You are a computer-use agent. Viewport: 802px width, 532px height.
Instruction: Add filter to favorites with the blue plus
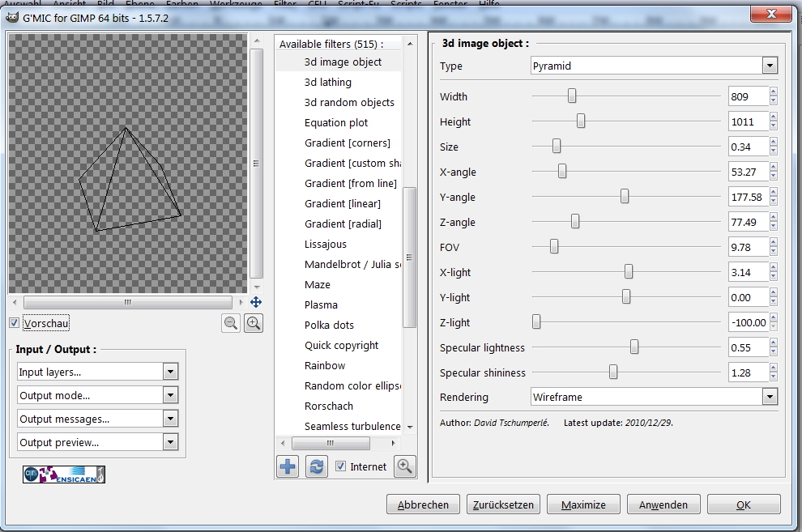pos(288,466)
